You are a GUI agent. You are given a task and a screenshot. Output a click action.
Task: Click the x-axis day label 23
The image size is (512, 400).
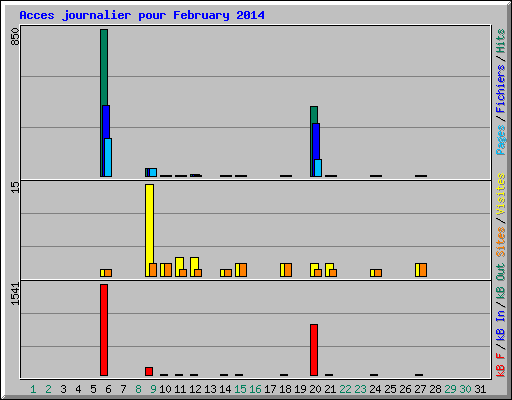tap(360, 389)
